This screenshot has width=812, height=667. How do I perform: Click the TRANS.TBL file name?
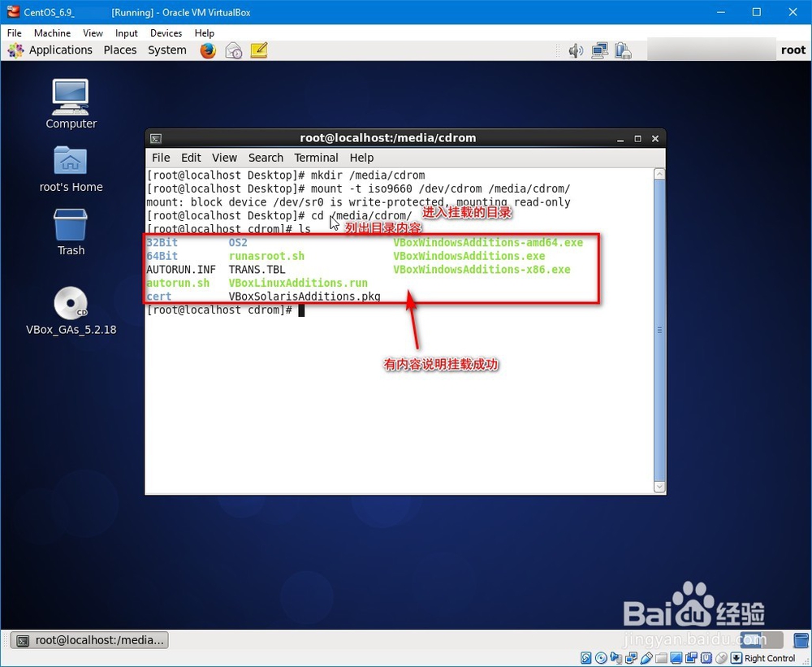(x=257, y=270)
